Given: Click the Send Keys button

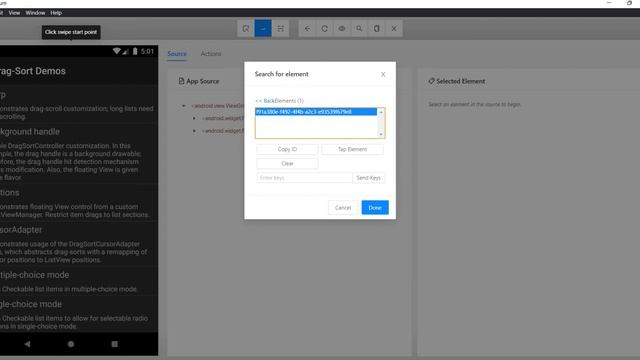Looking at the screenshot, I should point(369,178).
